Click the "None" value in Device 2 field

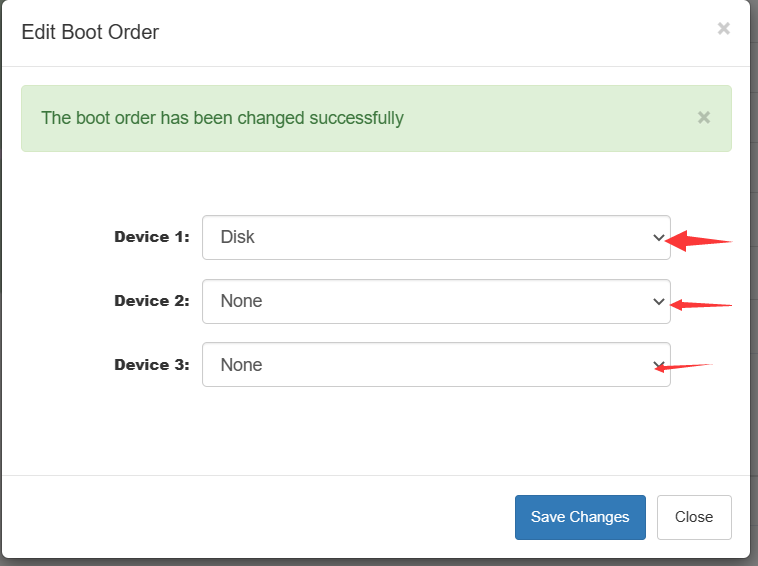[241, 301]
